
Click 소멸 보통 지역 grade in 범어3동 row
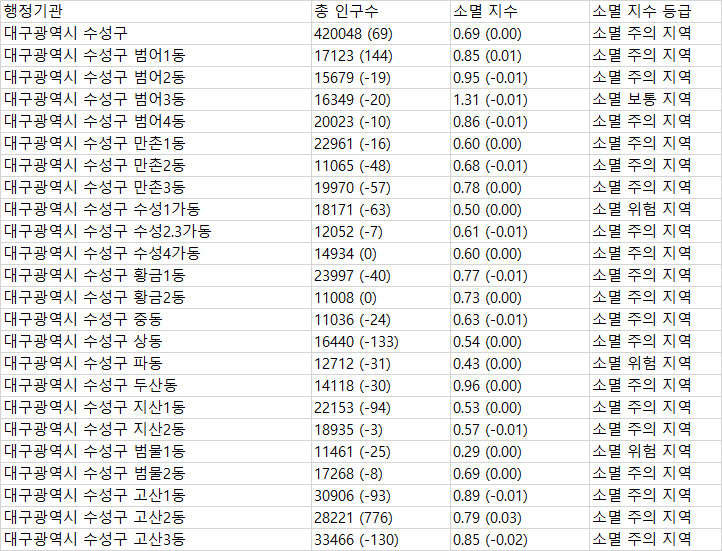[x=641, y=99]
